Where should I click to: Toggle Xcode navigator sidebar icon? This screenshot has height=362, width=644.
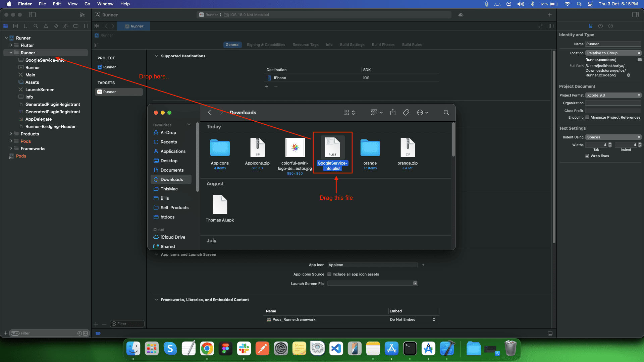(x=33, y=15)
